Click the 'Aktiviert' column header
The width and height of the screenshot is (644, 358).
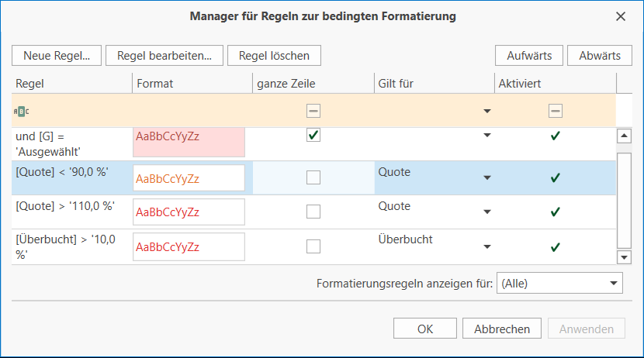click(x=555, y=83)
